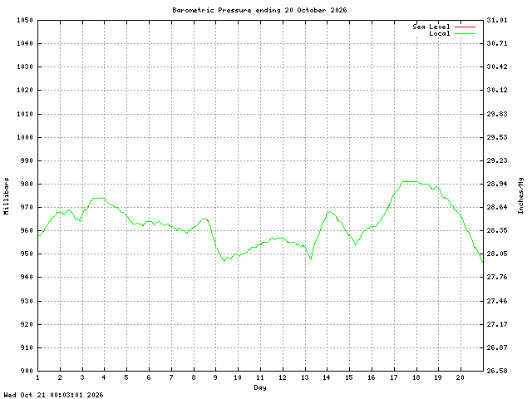Click the 'Local' legend label
Viewport: 532px width, 399px height.
tap(440, 33)
